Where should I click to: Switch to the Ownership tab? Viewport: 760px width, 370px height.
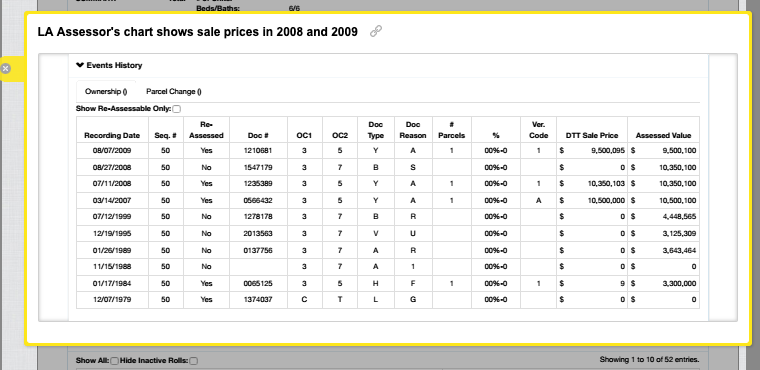(x=106, y=91)
